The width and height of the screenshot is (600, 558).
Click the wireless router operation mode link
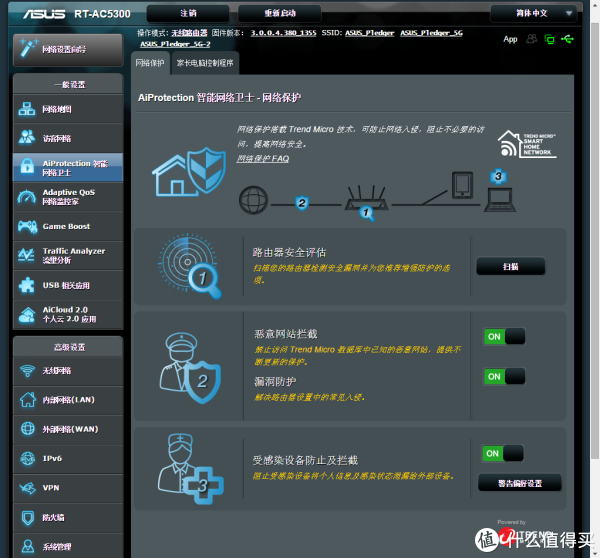(x=189, y=33)
